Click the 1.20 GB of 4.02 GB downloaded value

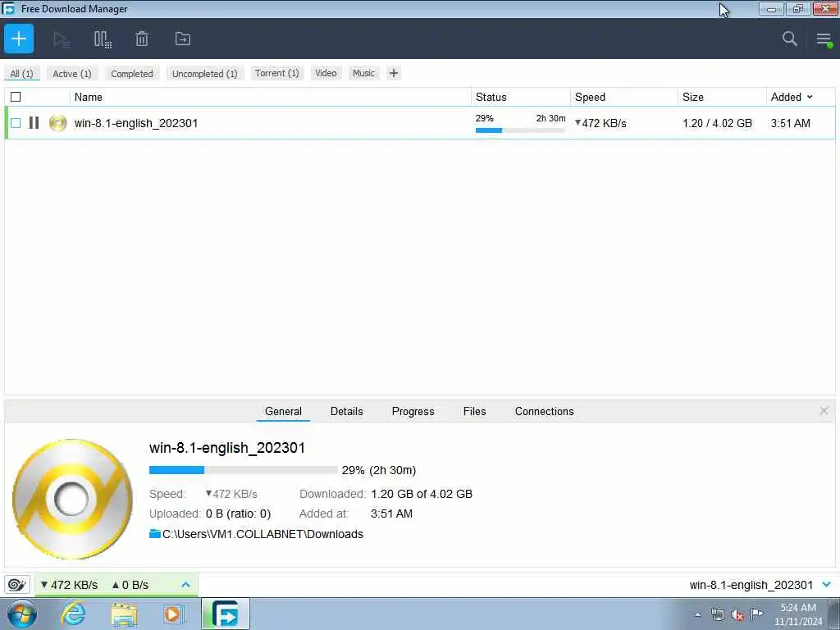pyautogui.click(x=422, y=493)
